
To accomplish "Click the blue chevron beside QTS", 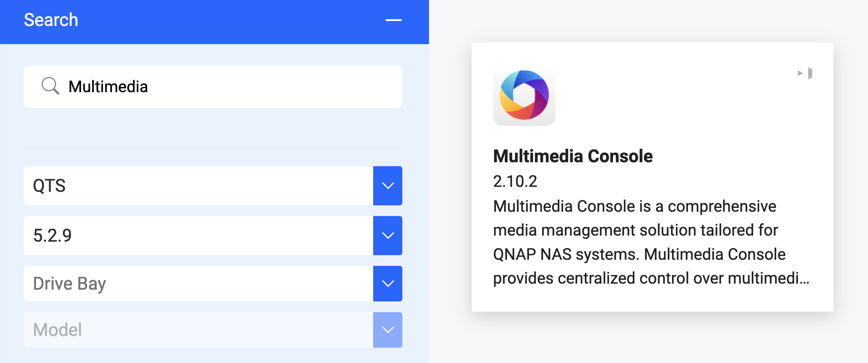I will click(387, 185).
